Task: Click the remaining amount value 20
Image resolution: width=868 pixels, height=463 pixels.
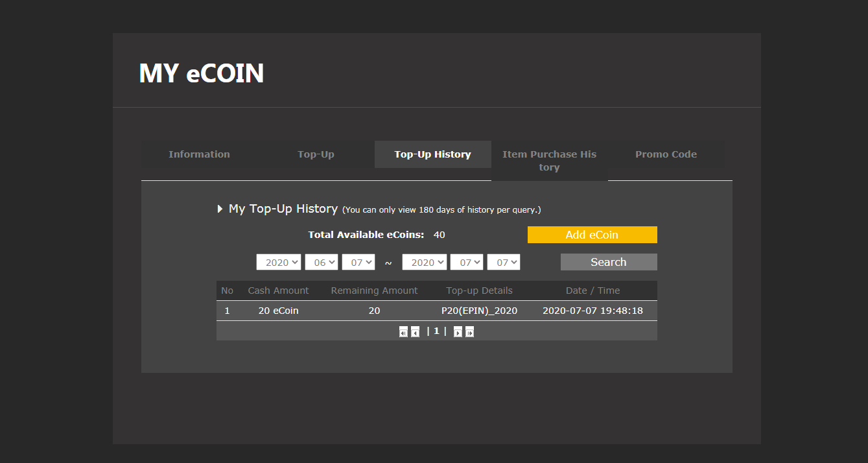Action: pyautogui.click(x=374, y=311)
